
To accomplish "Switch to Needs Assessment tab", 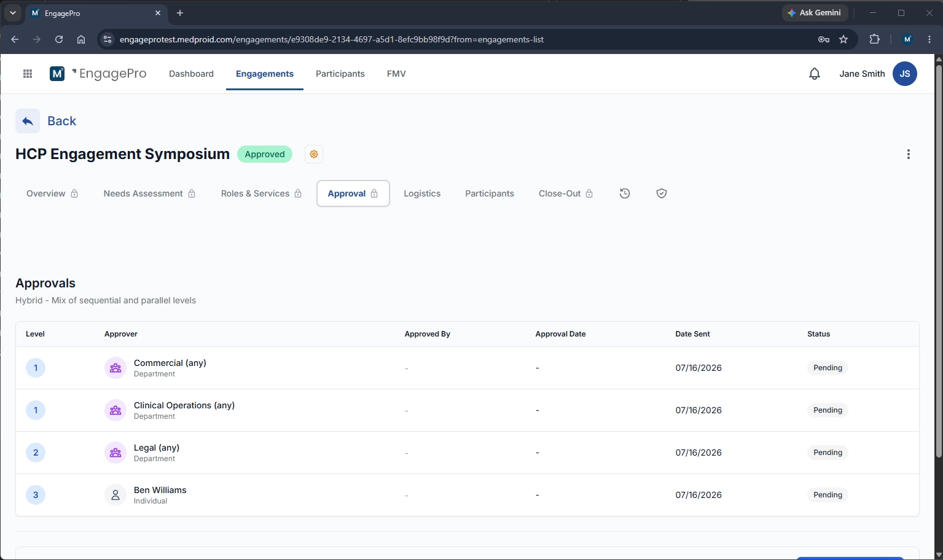I will [x=149, y=193].
